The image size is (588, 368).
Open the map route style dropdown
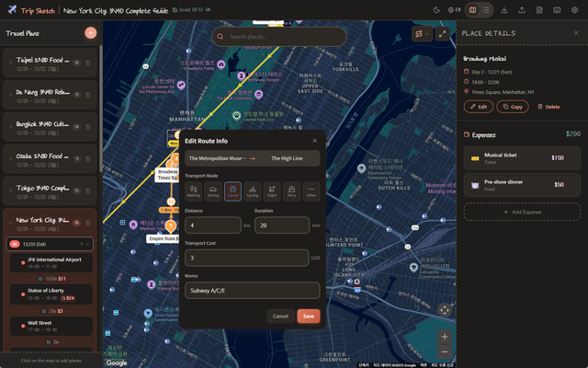click(x=423, y=34)
